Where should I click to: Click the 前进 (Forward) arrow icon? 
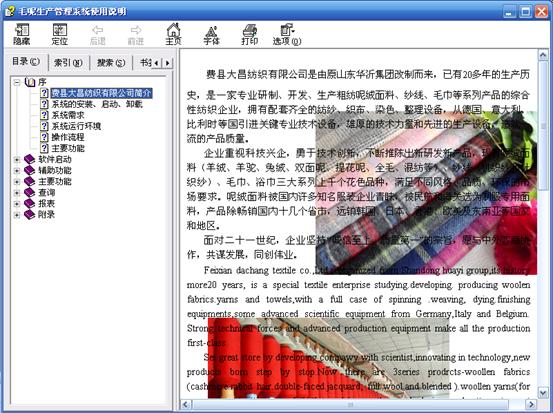[135, 30]
